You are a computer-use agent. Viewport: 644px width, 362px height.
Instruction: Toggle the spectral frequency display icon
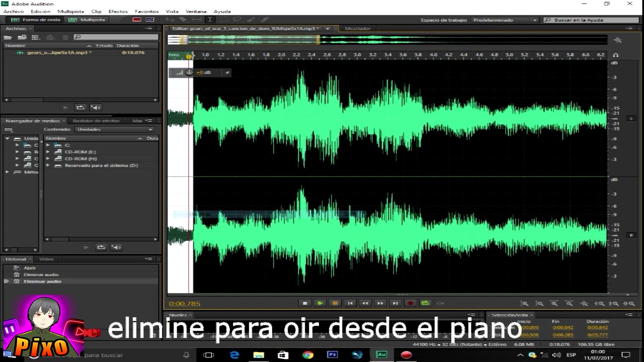[136, 20]
